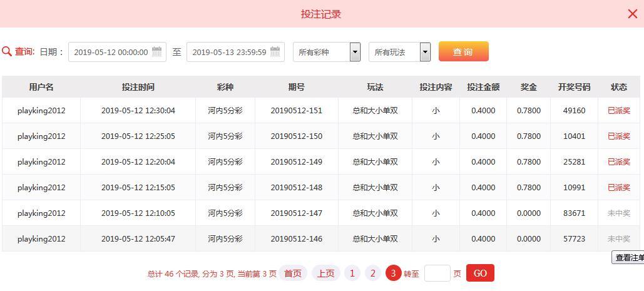Select page 1 in pagination
The width and height of the screenshot is (644, 291).
(x=352, y=273)
